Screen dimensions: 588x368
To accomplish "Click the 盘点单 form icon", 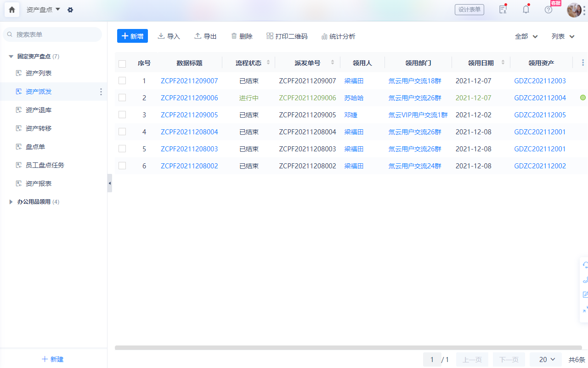I will 19,147.
